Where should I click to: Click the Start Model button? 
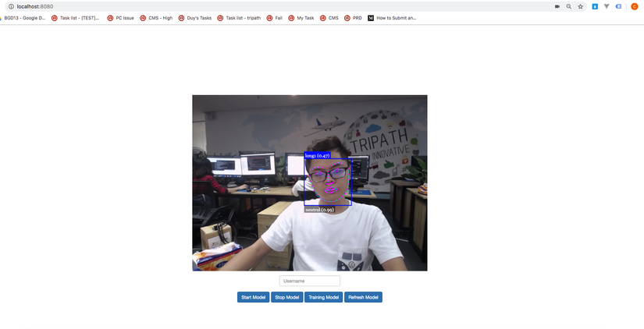click(253, 297)
